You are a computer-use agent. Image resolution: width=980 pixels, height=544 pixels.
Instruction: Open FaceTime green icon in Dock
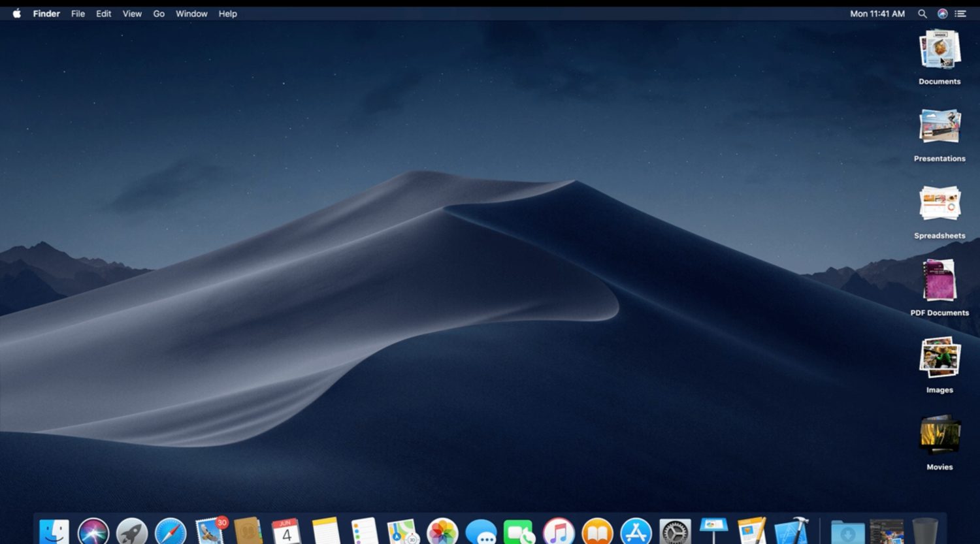519,532
